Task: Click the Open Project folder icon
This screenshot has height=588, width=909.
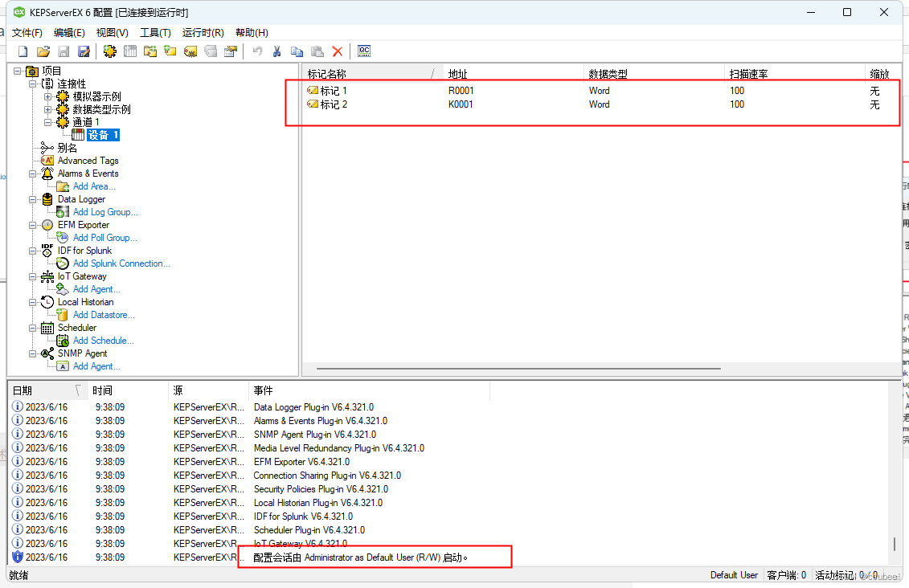Action: (x=43, y=51)
